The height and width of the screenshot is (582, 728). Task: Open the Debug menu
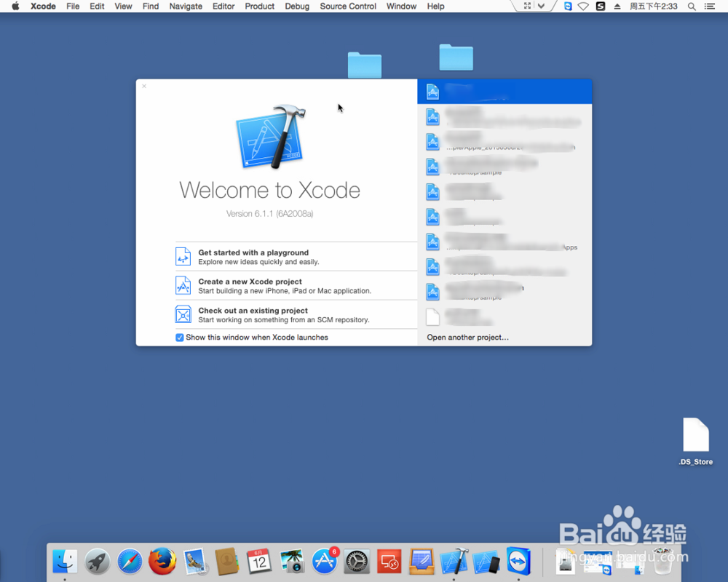297,6
